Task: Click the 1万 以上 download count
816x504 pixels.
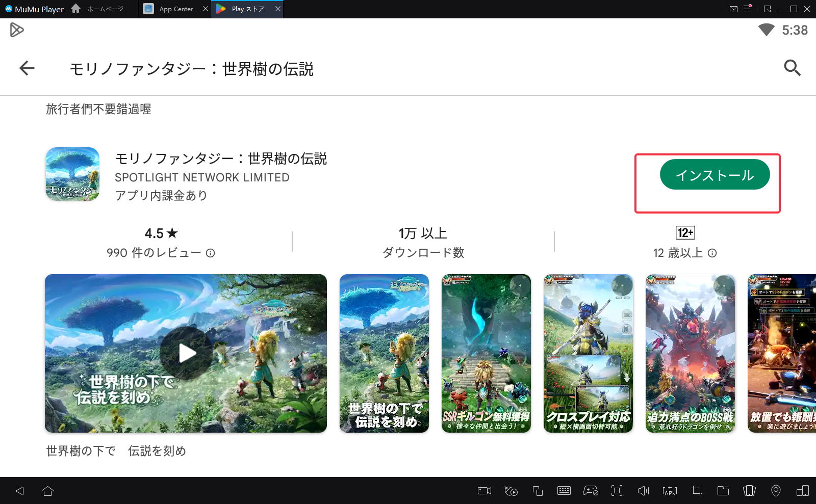Action: point(423,233)
